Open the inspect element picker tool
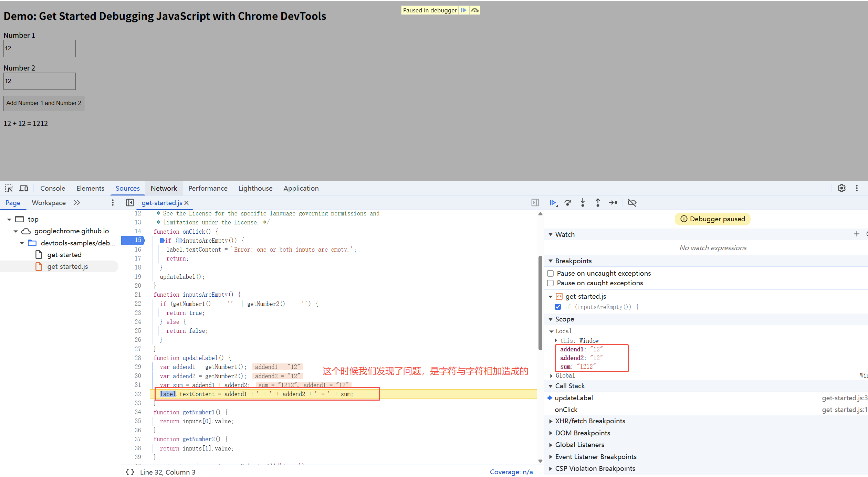Image resolution: width=868 pixels, height=477 pixels. coord(9,188)
